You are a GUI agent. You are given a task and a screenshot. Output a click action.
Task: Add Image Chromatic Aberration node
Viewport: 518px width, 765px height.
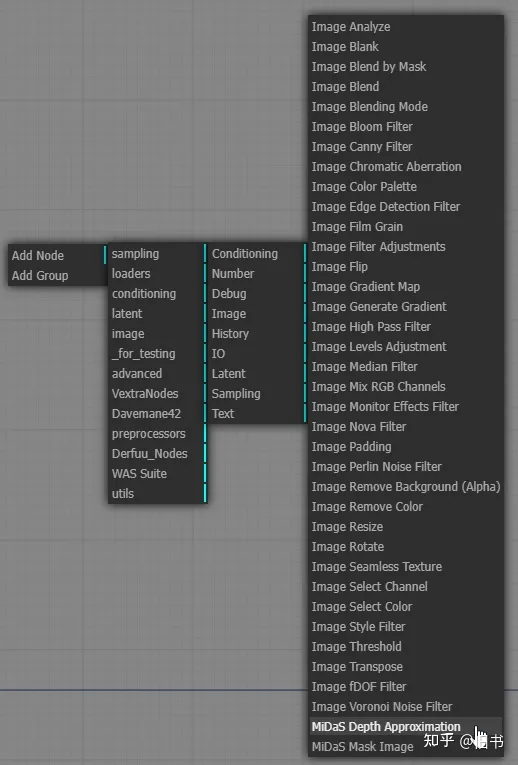point(406,167)
